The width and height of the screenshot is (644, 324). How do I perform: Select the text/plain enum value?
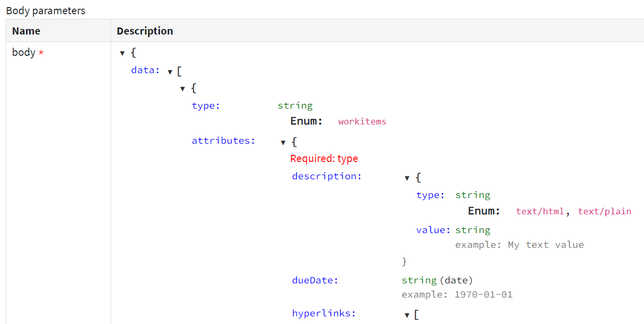pos(604,211)
